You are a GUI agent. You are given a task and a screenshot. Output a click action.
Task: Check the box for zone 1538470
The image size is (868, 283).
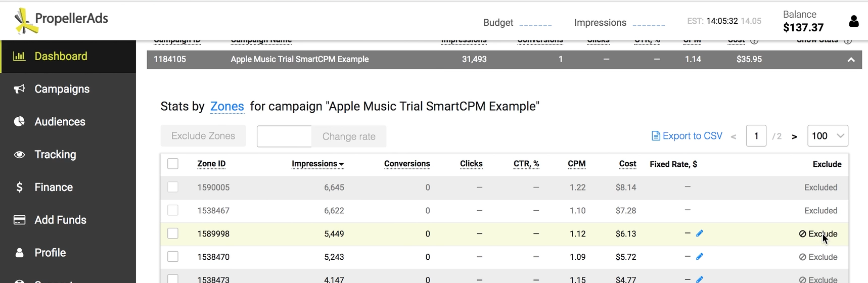173,257
